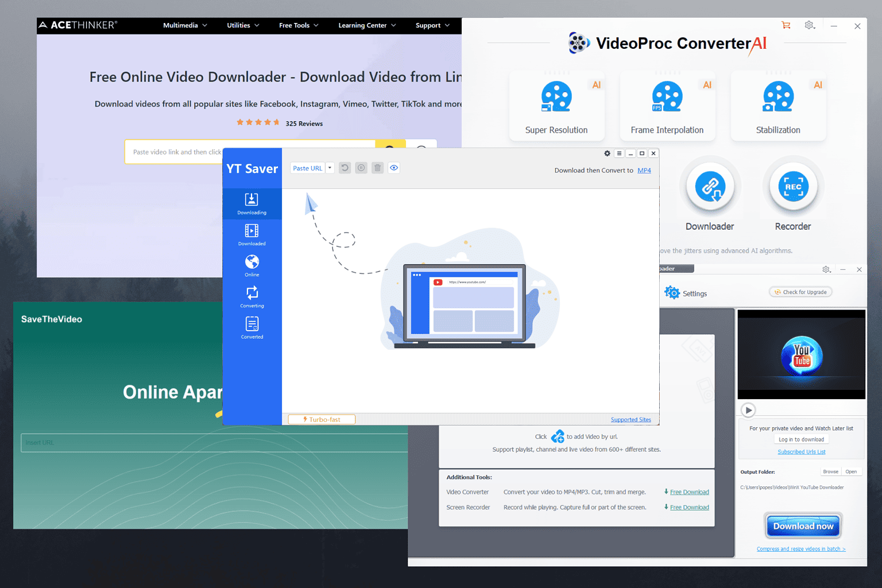Enable Turbo-fast download mode
The image size is (882, 588).
(321, 419)
